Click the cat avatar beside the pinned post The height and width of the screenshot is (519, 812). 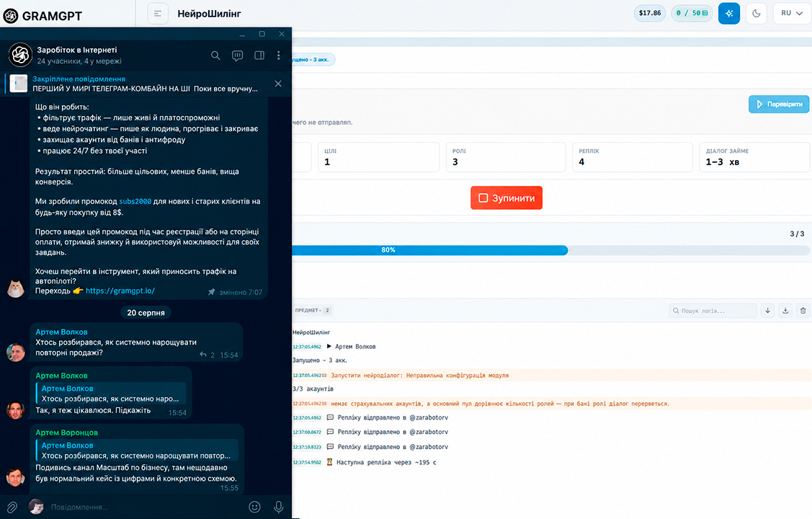point(16,288)
